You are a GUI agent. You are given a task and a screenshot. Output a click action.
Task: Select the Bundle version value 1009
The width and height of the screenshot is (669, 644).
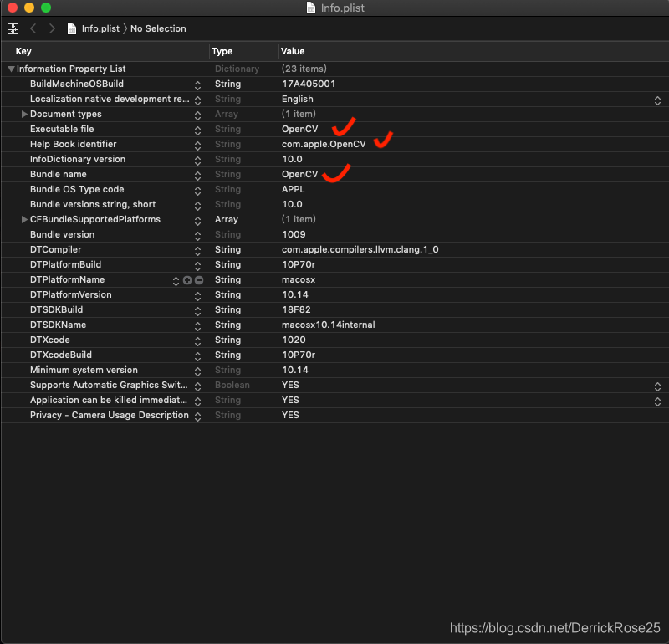(x=294, y=234)
